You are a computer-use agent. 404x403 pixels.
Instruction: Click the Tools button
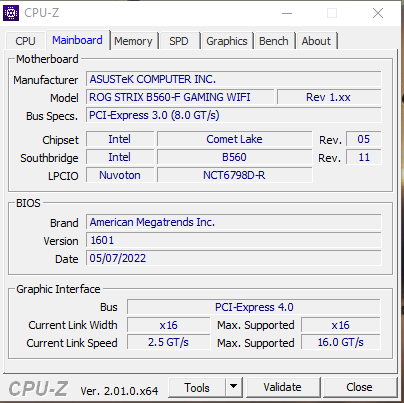tap(197, 387)
